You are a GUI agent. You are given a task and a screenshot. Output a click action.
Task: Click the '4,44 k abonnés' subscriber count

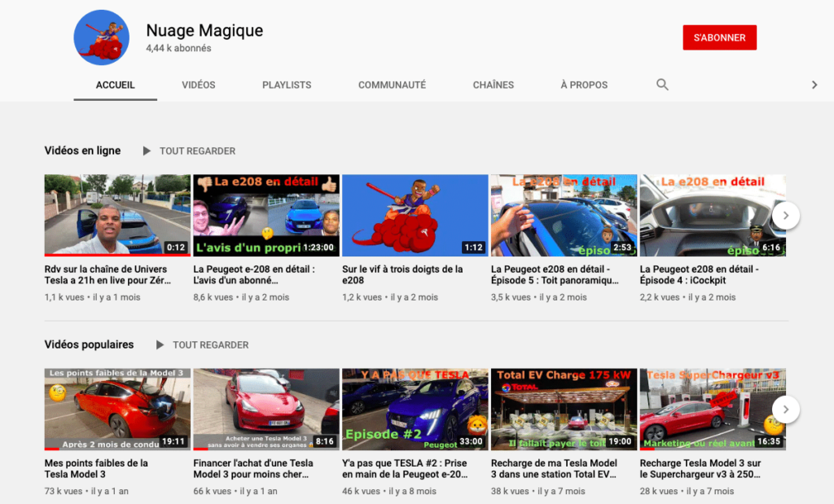[x=178, y=48]
